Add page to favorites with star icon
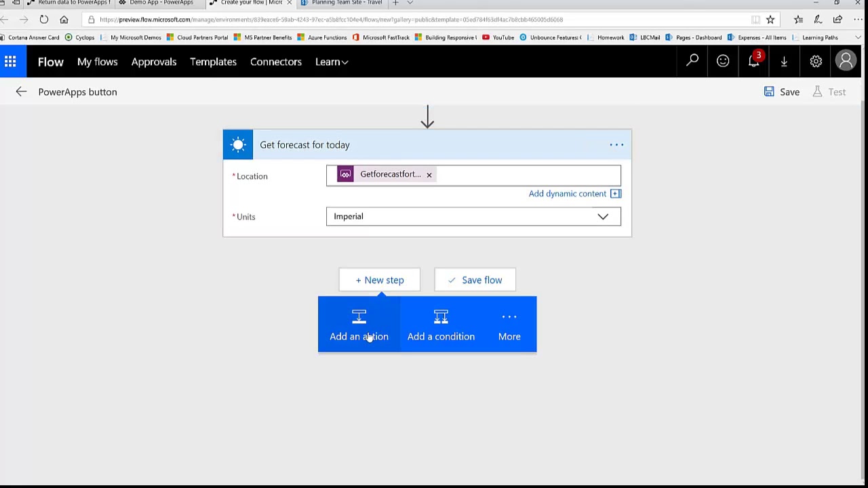868x488 pixels. coord(770,20)
